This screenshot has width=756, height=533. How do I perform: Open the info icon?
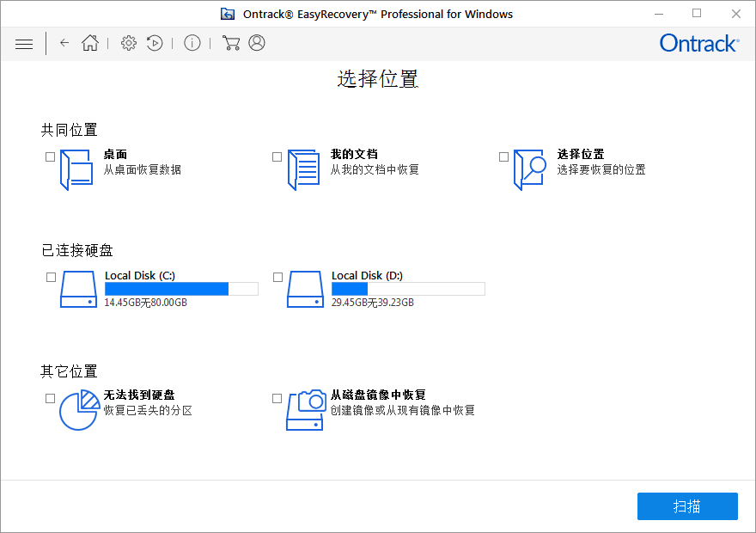pyautogui.click(x=192, y=43)
